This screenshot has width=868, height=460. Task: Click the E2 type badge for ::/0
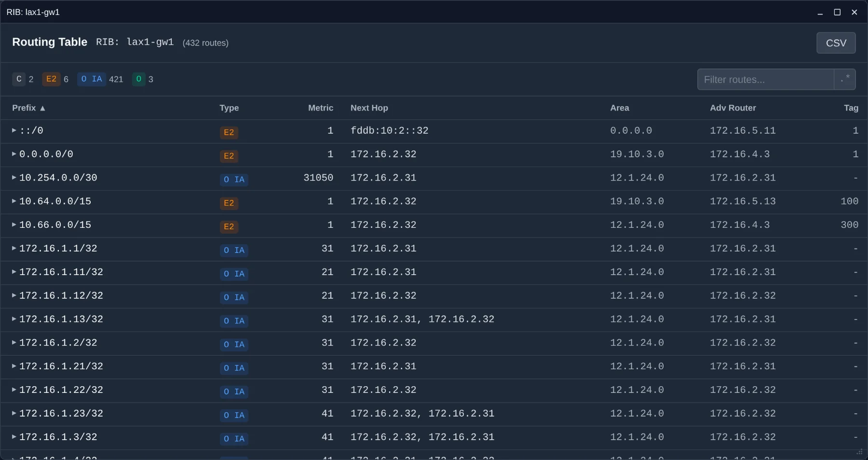click(229, 132)
